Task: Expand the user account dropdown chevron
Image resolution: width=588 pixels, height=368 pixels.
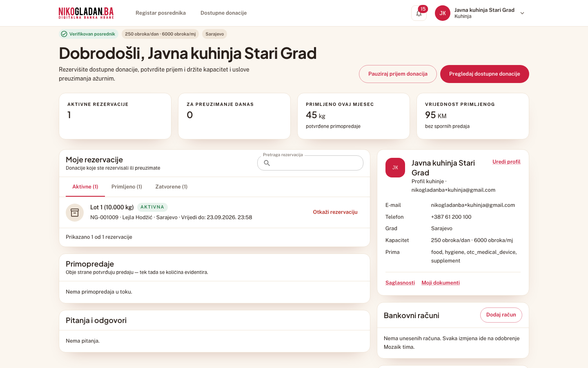Action: pos(522,13)
